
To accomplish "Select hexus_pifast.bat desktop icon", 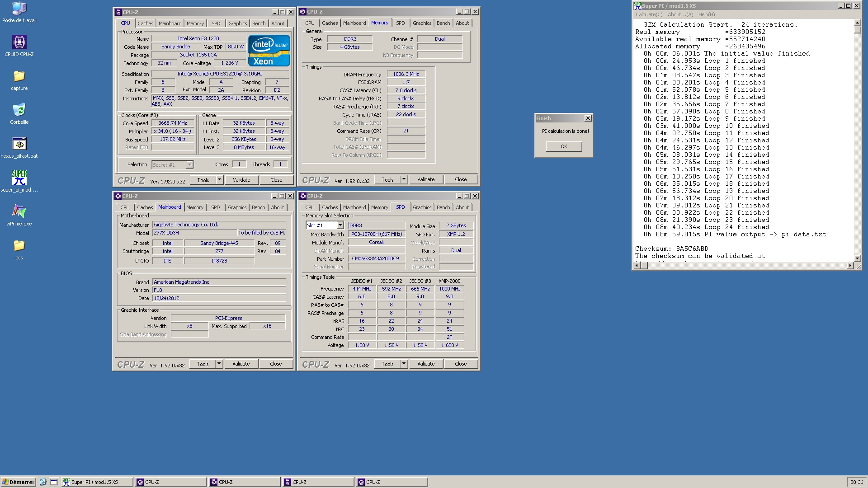I will point(19,148).
